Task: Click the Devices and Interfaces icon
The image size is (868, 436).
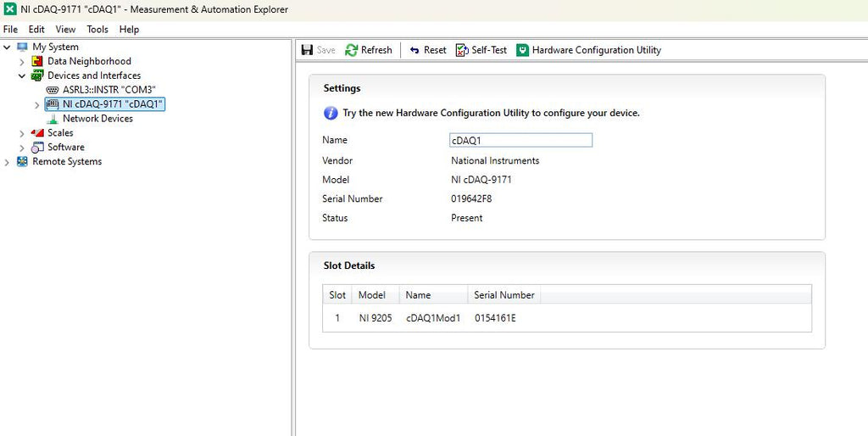Action: [37, 75]
